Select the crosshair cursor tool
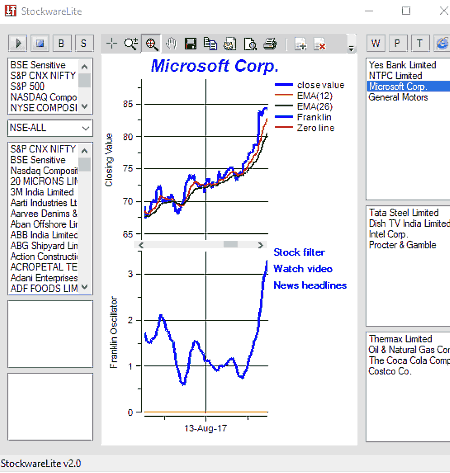The height and width of the screenshot is (473, 450). [x=111, y=44]
